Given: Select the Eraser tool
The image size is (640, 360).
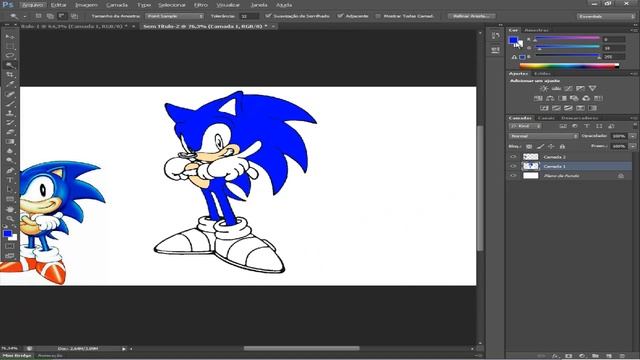Looking at the screenshot, I should coord(10,132).
